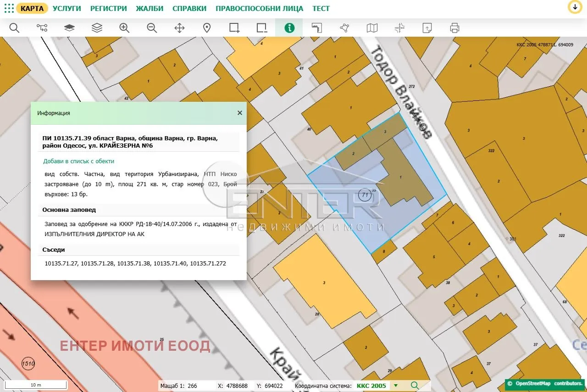Click the '10 m' scale bar
The width and height of the screenshot is (587, 392).
pyautogui.click(x=36, y=385)
